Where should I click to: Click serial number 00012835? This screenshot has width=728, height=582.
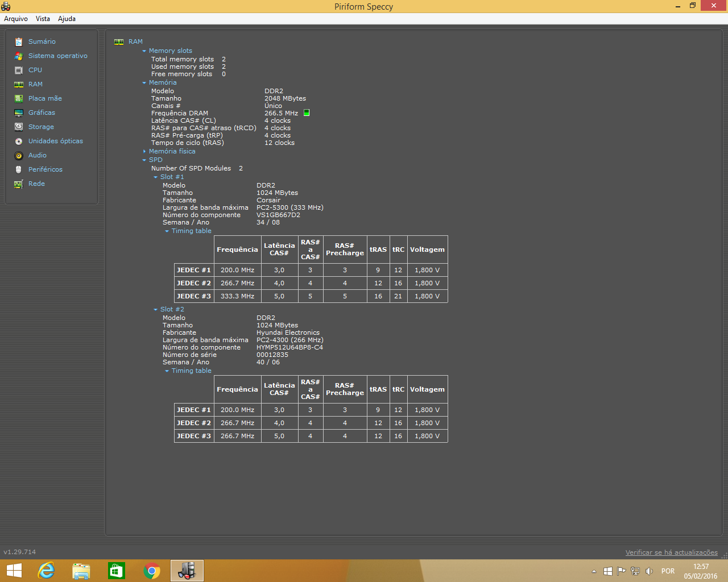coord(272,355)
